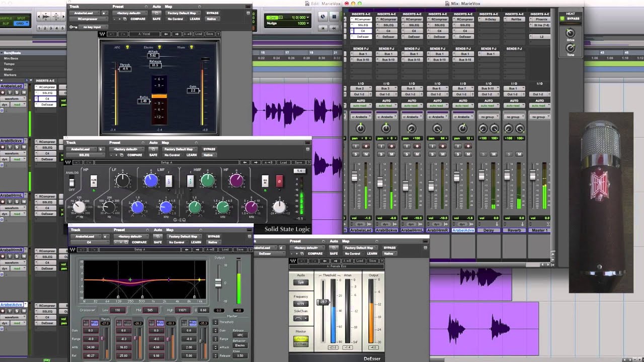Toggle the ARC mode light in RCompressor
Viewport: 644px width, 362px height.
[x=127, y=47]
